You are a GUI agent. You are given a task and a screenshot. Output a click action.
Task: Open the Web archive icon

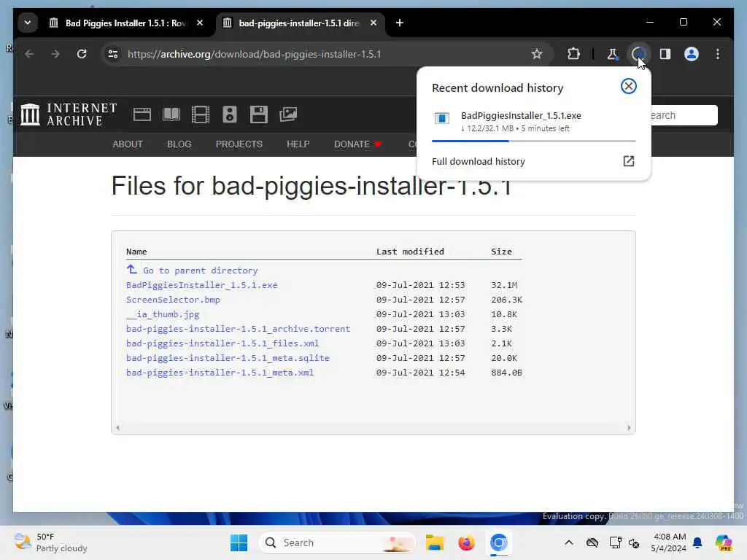(142, 114)
